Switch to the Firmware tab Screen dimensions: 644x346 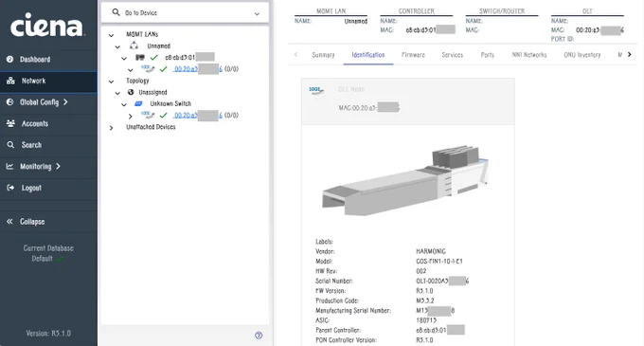(x=413, y=55)
